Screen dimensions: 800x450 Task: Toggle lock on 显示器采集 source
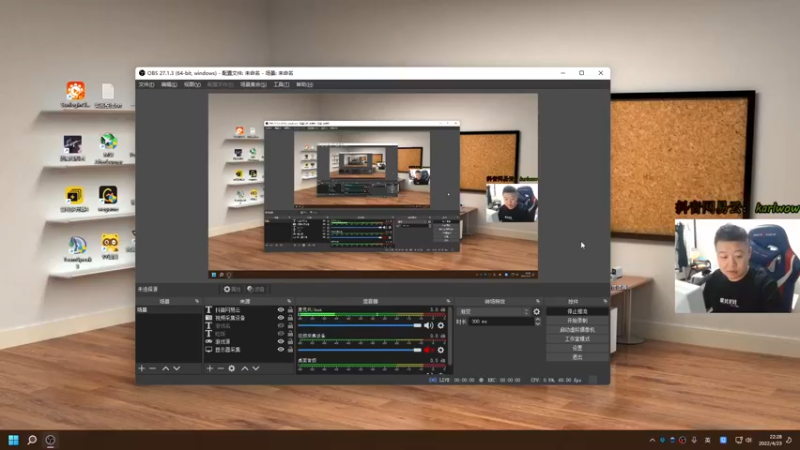click(290, 349)
